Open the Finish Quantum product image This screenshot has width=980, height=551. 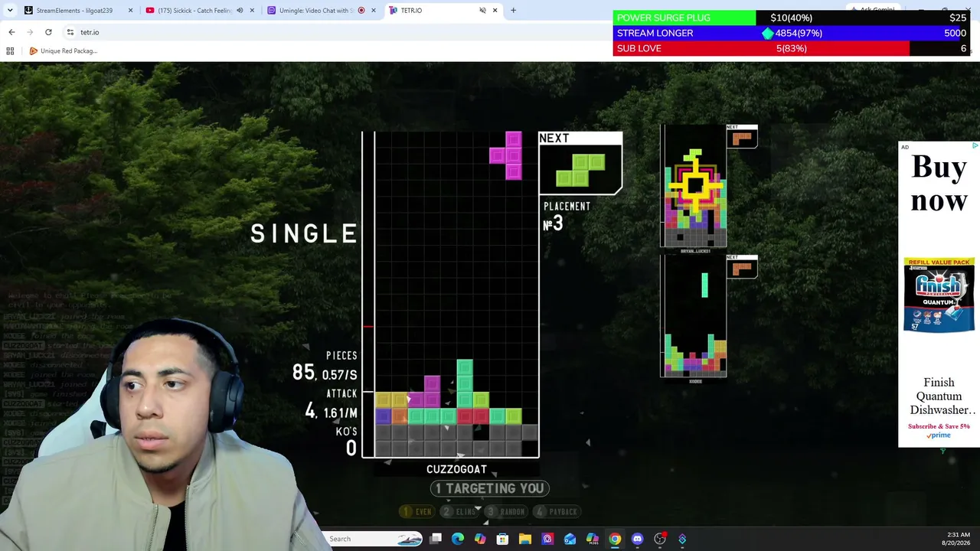(939, 295)
